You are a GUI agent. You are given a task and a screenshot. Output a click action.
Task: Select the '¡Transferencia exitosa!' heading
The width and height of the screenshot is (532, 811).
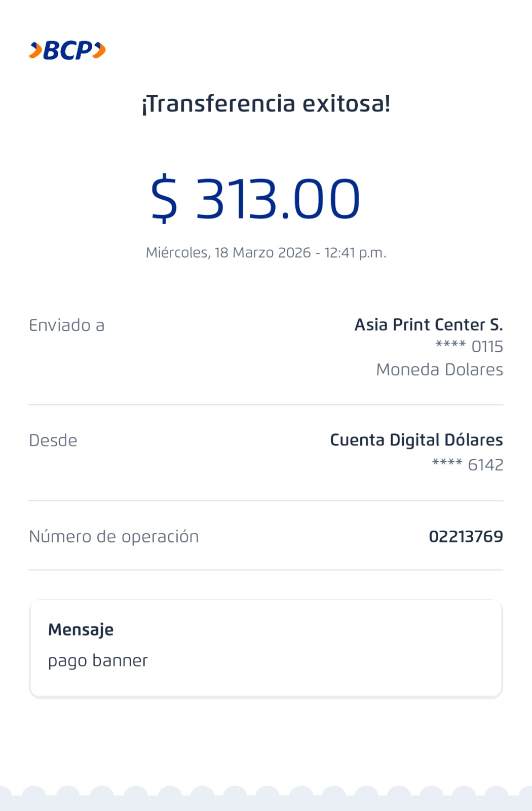[x=266, y=104]
